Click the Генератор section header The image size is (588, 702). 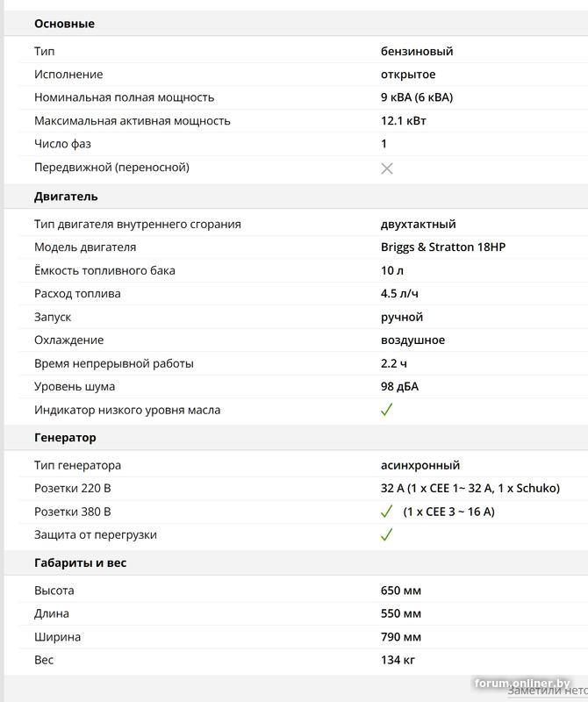coord(65,438)
